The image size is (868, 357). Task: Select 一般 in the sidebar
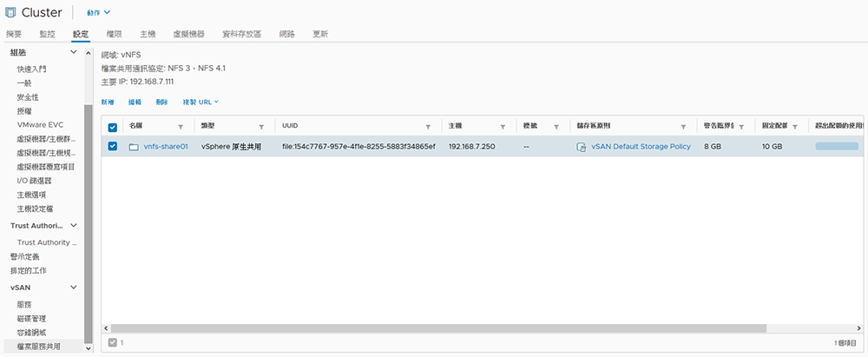click(x=24, y=83)
